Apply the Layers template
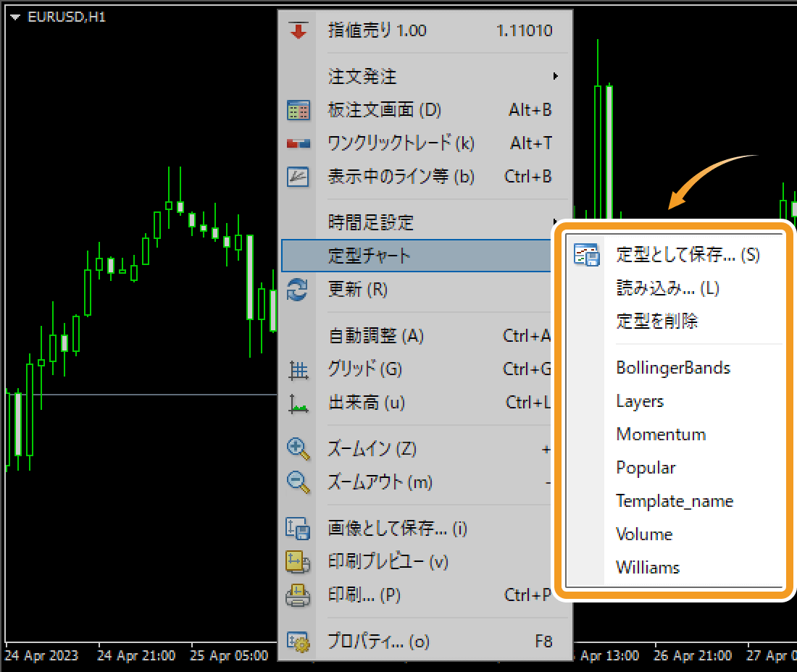797x672 pixels. tap(675, 401)
